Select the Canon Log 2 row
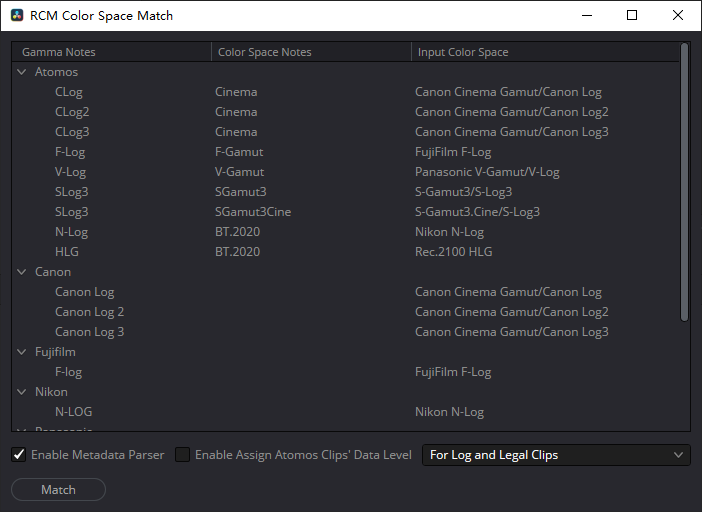The width and height of the screenshot is (702, 512). (x=345, y=311)
